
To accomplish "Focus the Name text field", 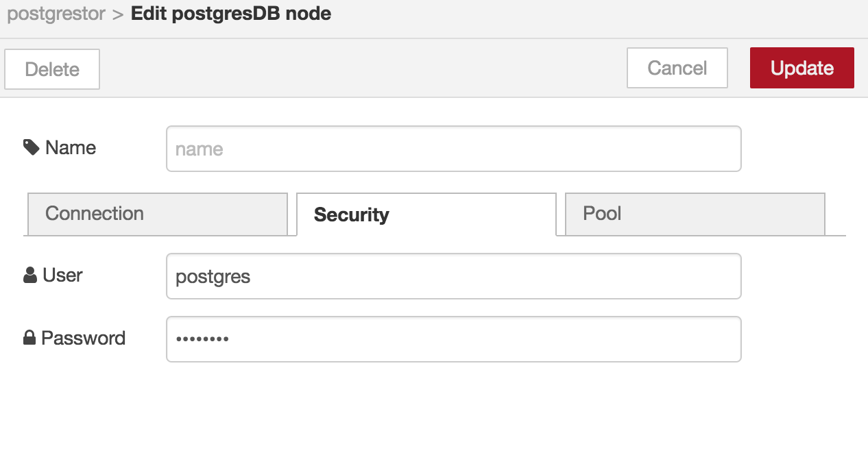I will click(453, 149).
